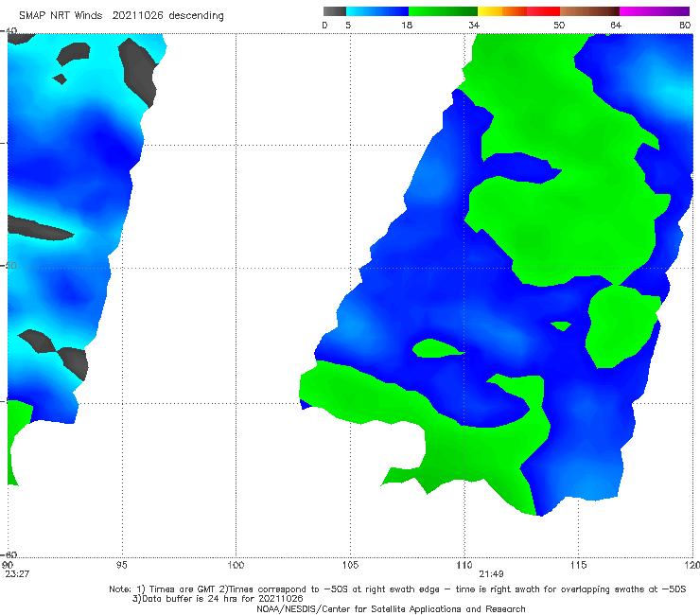Viewport: 700px width, 615px height.
Task: Click the longitude axis label '115'
Action: 579,565
